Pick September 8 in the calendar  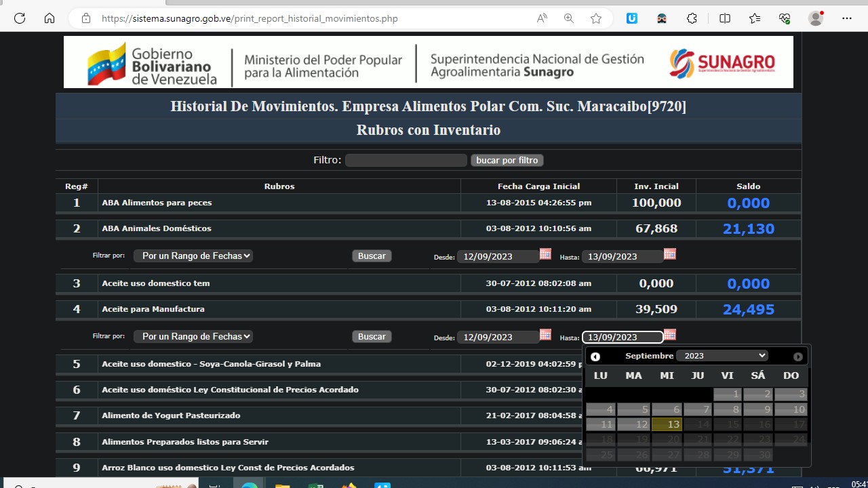(727, 409)
